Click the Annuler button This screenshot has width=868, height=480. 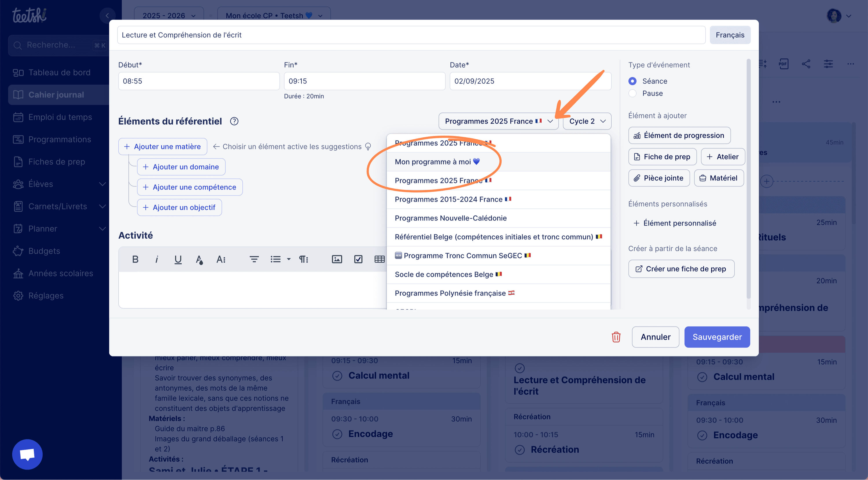655,337
